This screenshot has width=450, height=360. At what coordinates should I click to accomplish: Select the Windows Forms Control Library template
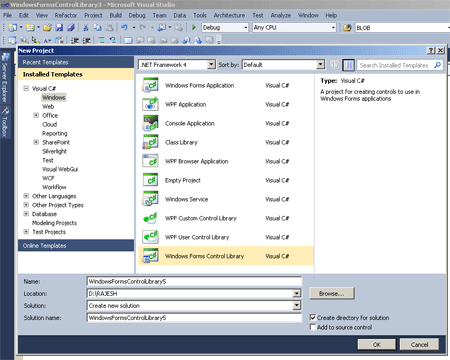click(226, 256)
